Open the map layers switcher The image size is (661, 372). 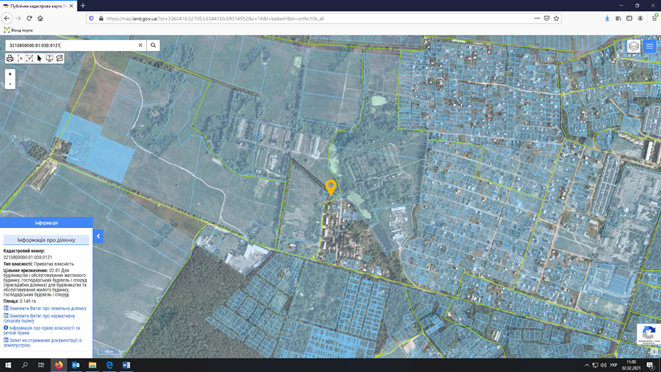point(634,46)
